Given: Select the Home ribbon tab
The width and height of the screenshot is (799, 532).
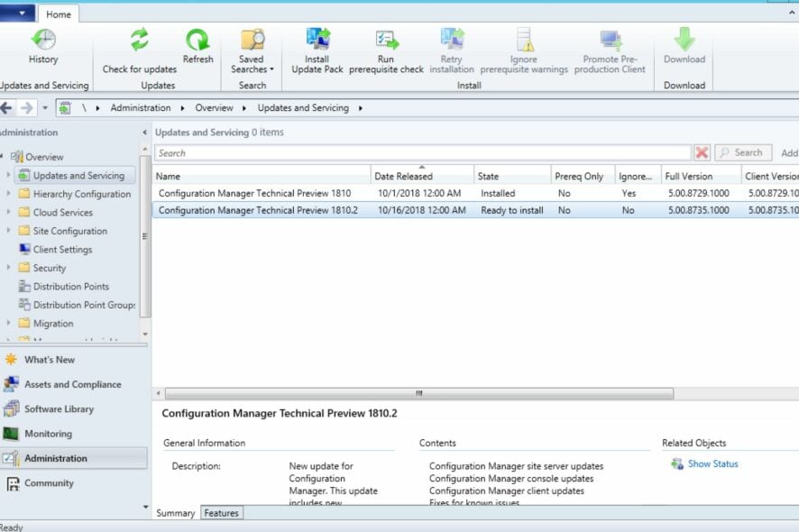Looking at the screenshot, I should pos(59,14).
